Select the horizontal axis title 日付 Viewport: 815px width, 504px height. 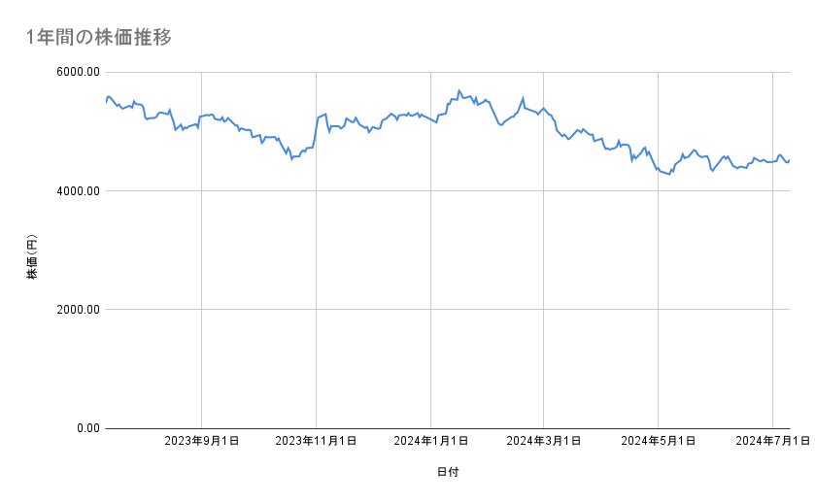point(448,471)
